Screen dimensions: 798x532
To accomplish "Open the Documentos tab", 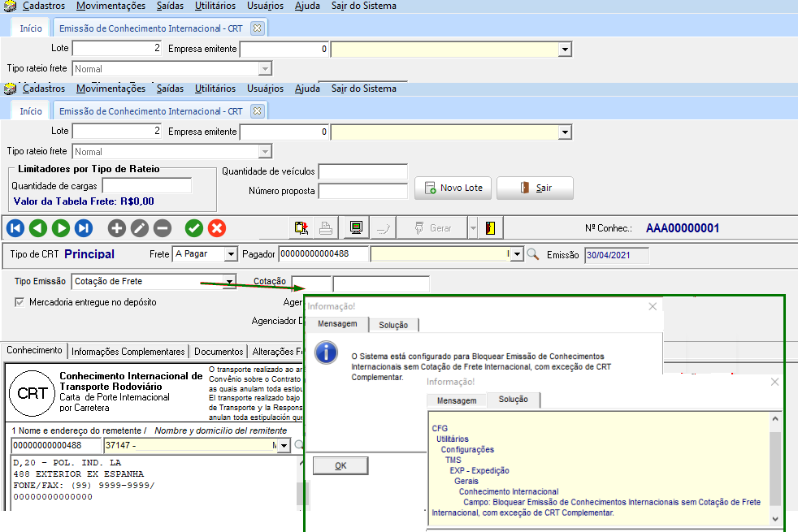I will (x=219, y=352).
